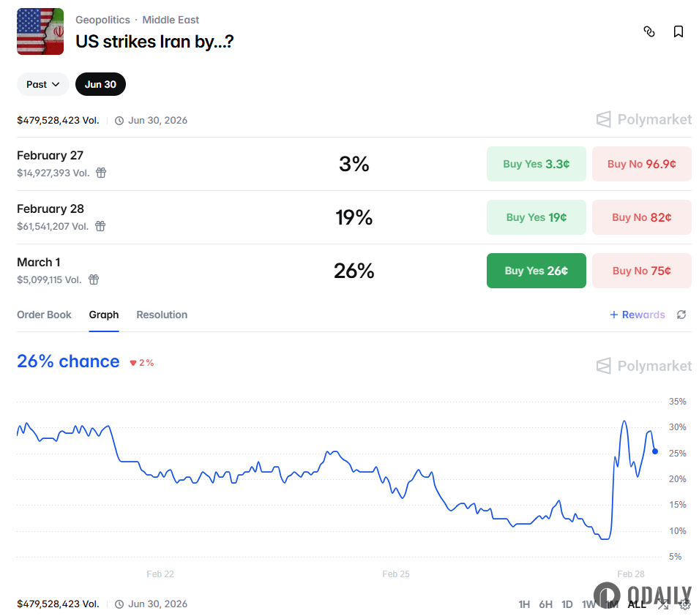The image size is (699, 616).
Task: Bookmark the US strikes Iran market
Action: click(x=679, y=31)
